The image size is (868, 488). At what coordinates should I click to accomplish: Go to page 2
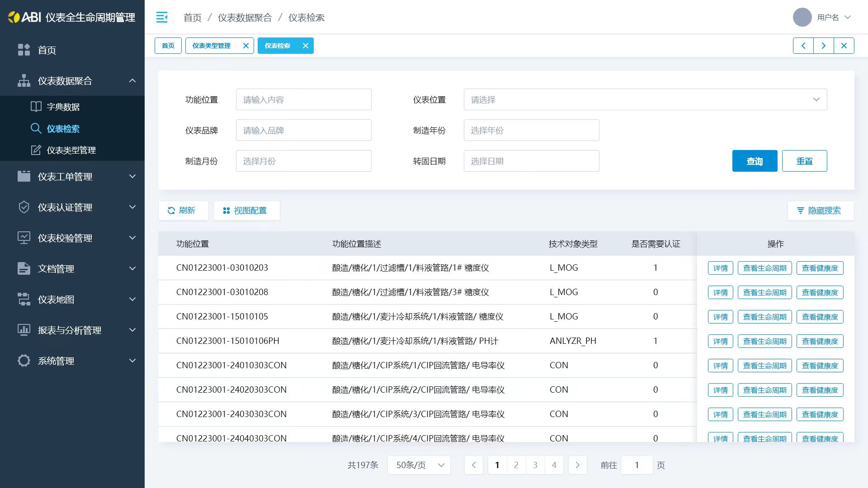[516, 465]
